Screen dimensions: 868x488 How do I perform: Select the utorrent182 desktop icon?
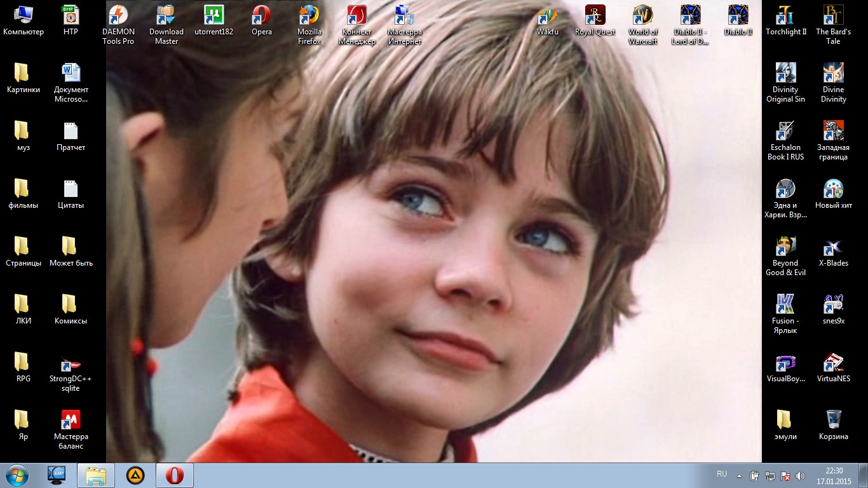pos(214,20)
